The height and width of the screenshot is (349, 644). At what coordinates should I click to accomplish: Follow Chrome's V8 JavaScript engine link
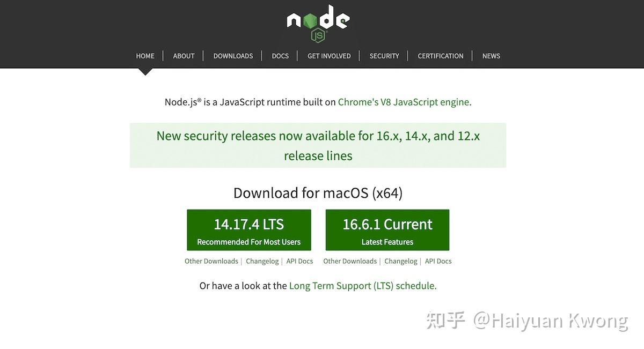pyautogui.click(x=404, y=102)
